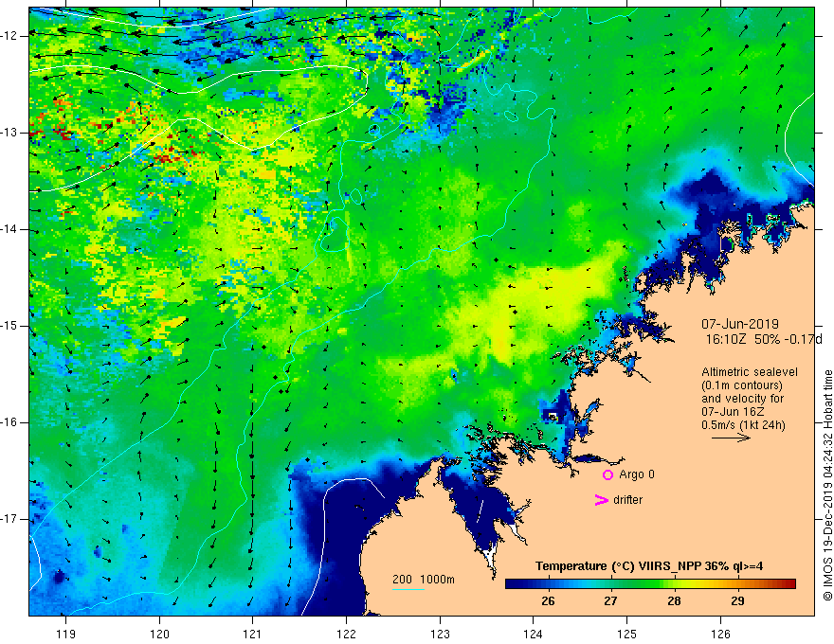The image size is (834, 644).
Task: Click latitude axis label -13
Action: (9, 133)
